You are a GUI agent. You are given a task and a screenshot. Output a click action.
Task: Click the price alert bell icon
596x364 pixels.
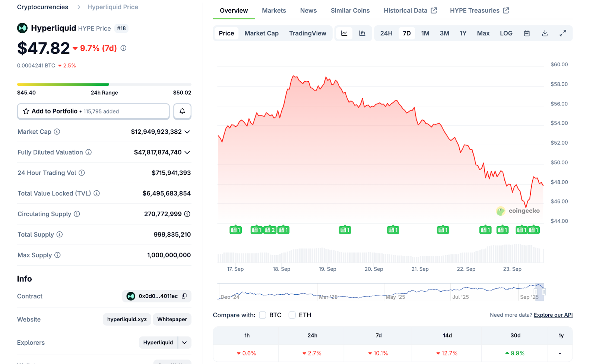click(x=182, y=111)
